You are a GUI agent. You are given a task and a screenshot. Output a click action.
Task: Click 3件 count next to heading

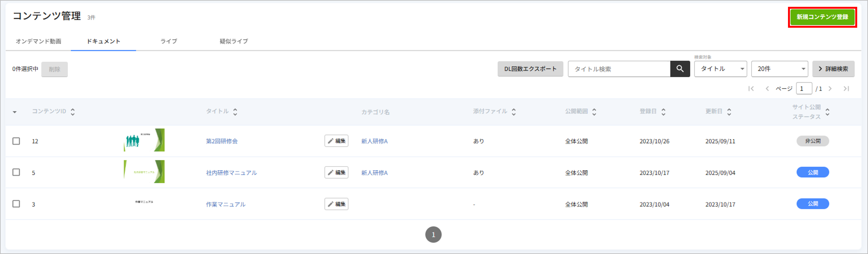tap(91, 17)
